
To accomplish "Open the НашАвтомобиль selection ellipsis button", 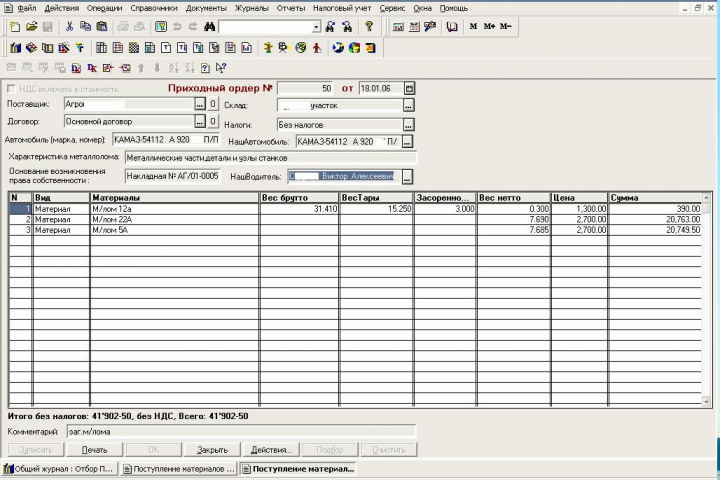I will (407, 141).
